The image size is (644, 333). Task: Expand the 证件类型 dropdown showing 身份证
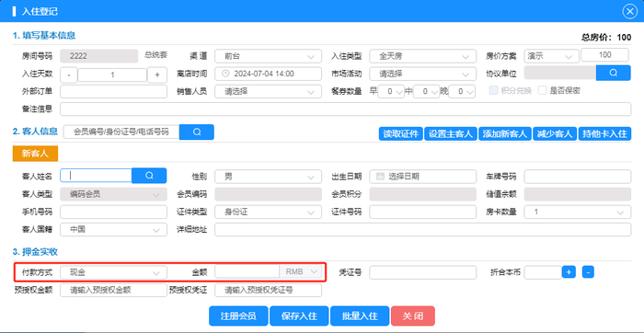268,212
